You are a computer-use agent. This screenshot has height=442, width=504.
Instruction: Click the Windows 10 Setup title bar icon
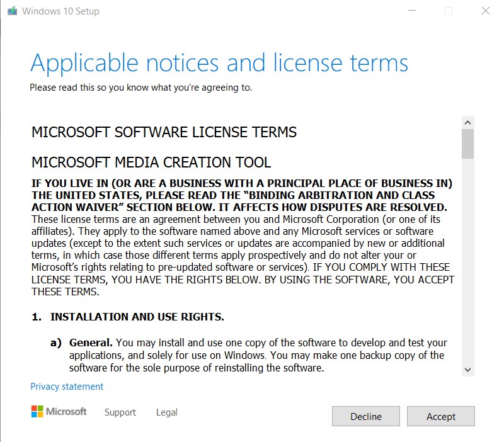click(12, 11)
